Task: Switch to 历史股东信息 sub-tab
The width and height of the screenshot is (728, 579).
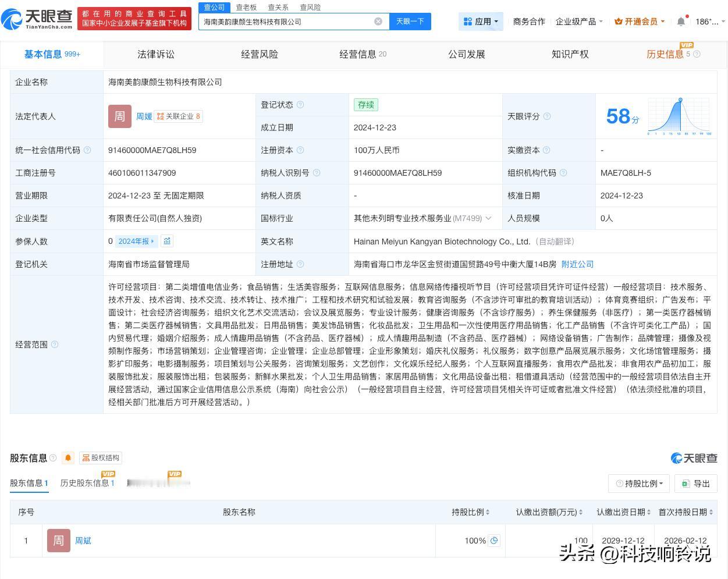Action: (87, 483)
